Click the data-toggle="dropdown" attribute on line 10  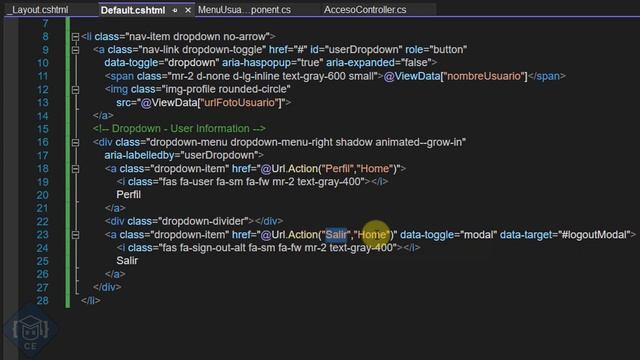pyautogui.click(x=162, y=63)
